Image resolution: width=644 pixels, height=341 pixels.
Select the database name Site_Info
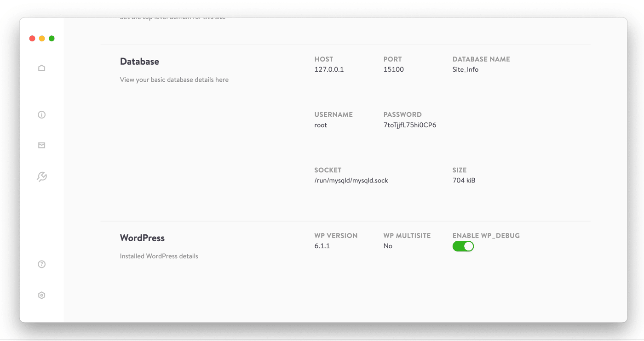[465, 69]
